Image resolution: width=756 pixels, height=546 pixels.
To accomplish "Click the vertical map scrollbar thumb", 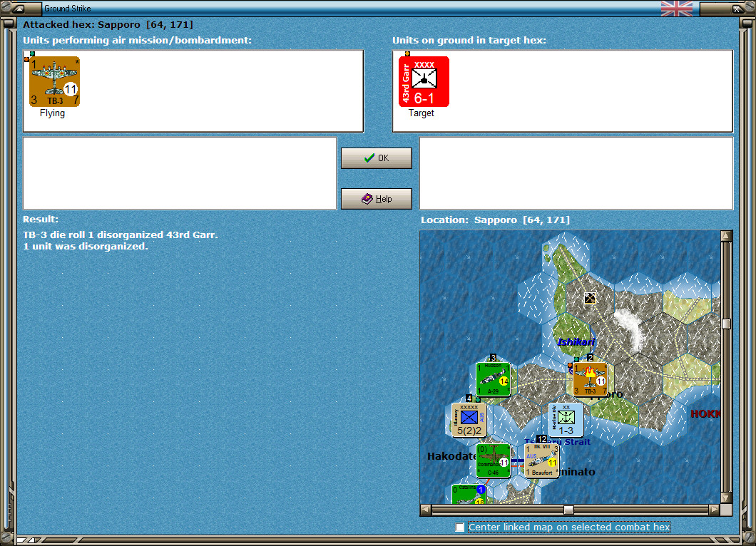I will pyautogui.click(x=726, y=324).
